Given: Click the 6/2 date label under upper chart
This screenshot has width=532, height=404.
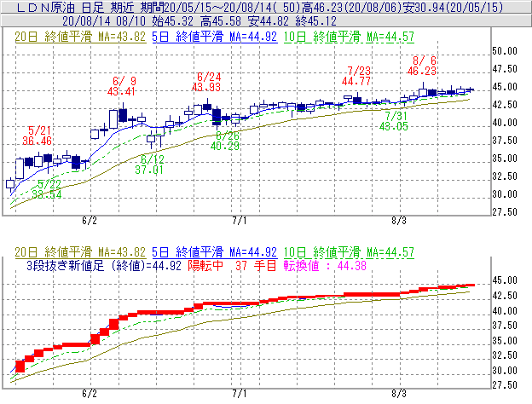Looking at the screenshot, I should point(90,221).
